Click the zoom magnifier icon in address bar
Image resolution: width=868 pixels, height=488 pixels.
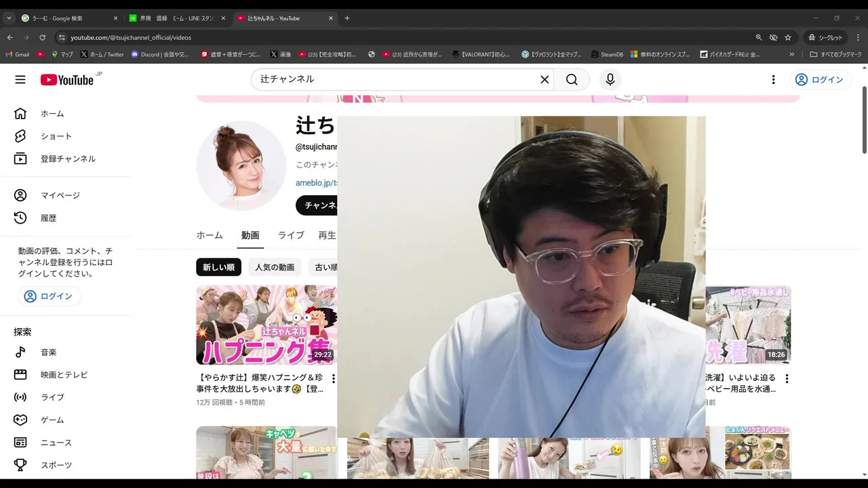click(x=759, y=37)
